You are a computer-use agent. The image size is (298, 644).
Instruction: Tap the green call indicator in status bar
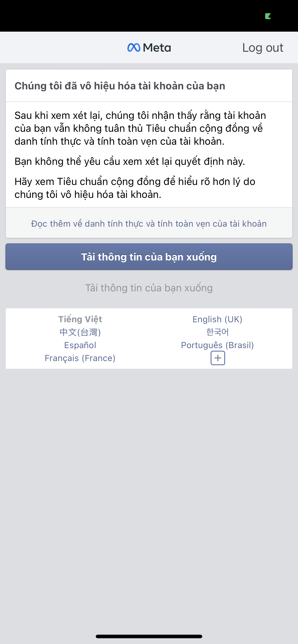pos(268,16)
